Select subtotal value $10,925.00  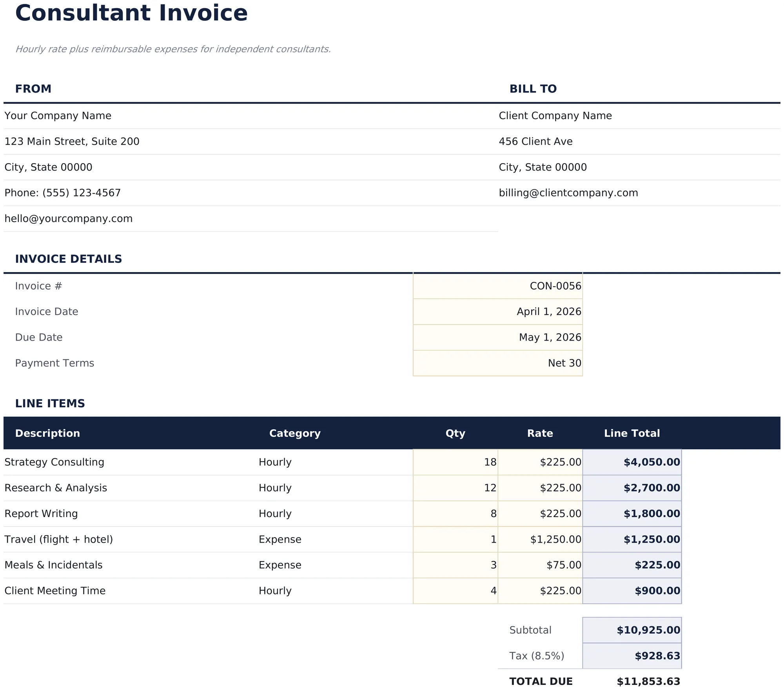(632, 630)
